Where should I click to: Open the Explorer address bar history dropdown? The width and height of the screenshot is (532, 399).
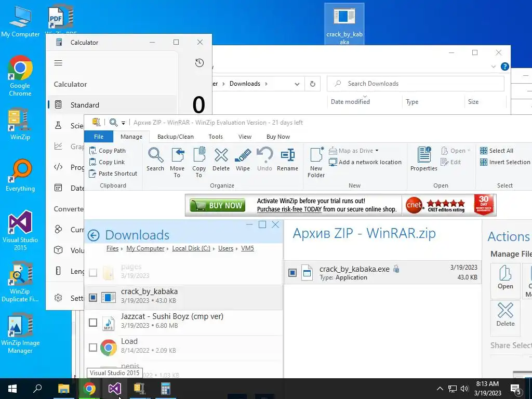click(297, 84)
